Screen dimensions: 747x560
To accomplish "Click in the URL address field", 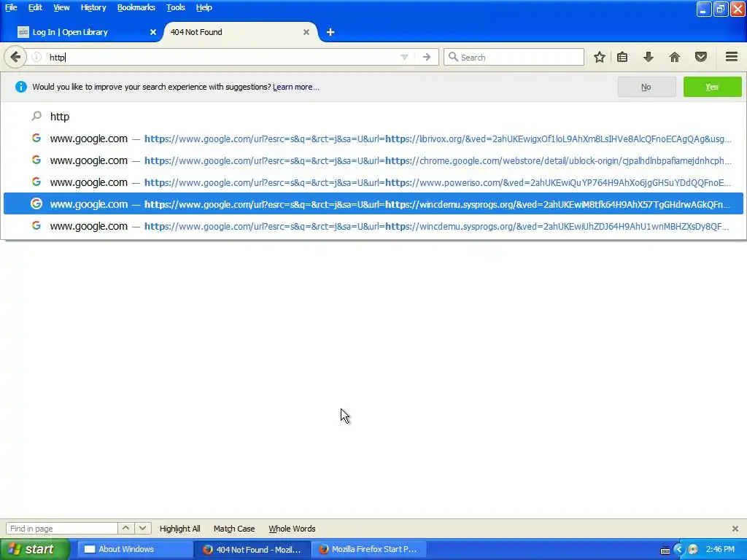I will click(222, 57).
